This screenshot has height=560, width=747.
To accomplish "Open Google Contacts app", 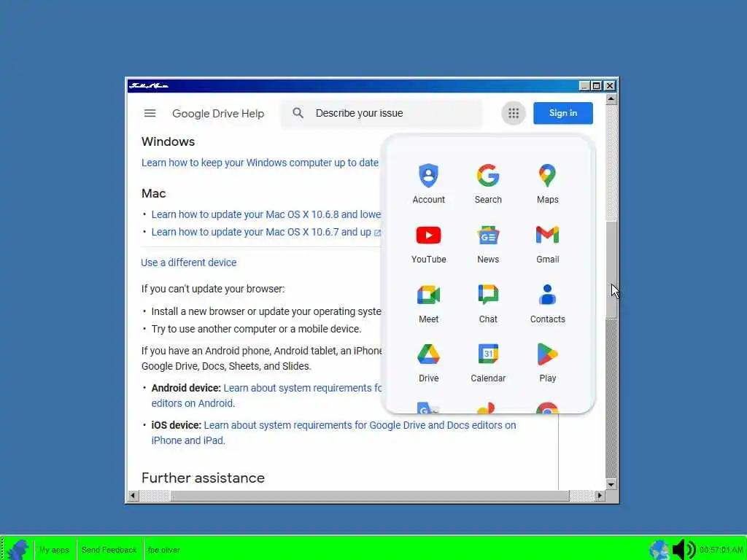I will 547,304.
